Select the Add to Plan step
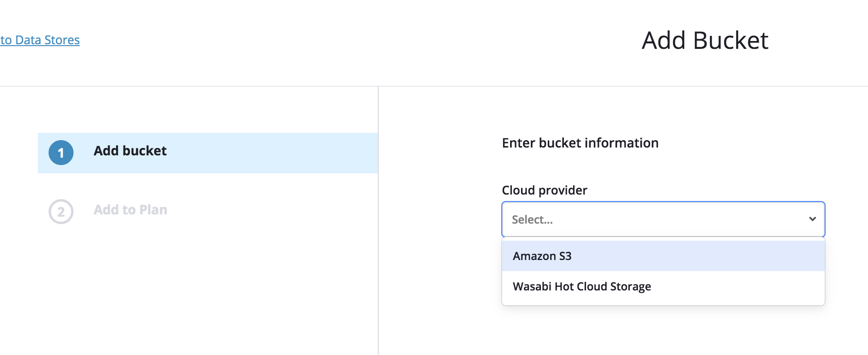Viewport: 868px width, 355px height. point(130,210)
